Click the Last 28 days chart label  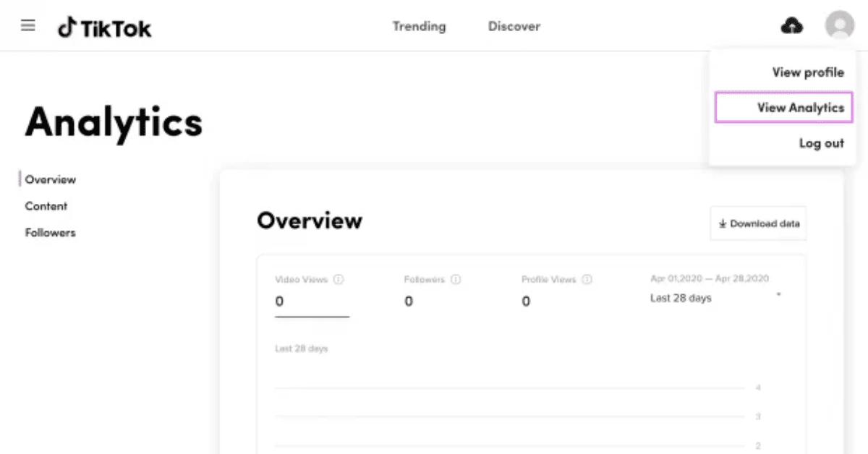click(301, 348)
